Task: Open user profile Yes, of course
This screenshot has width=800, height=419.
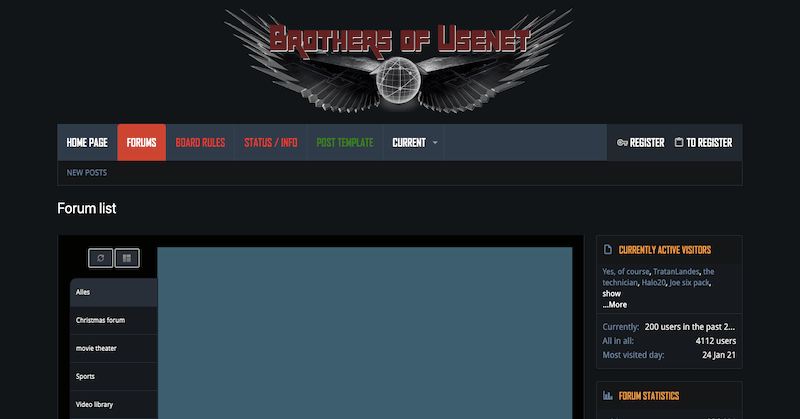Action: [626, 272]
